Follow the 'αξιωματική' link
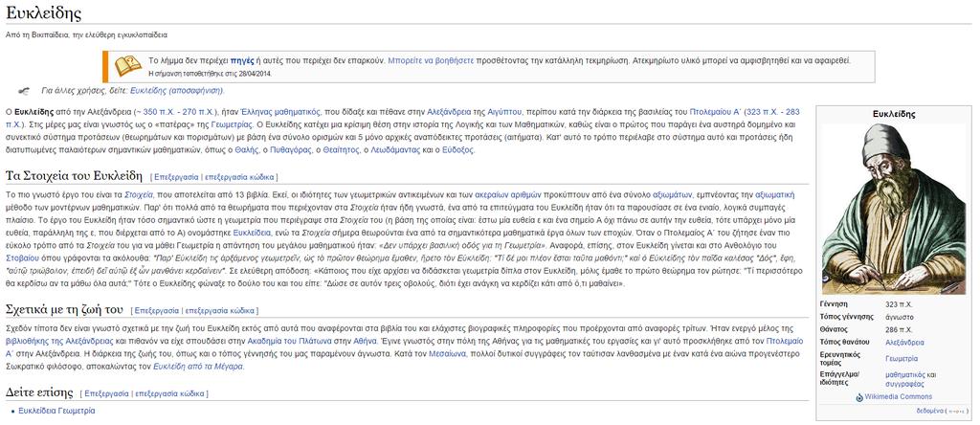 tap(775, 194)
